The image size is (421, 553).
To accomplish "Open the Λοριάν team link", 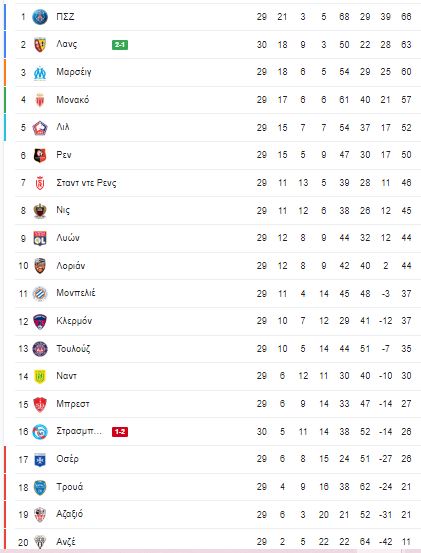I will point(71,266).
